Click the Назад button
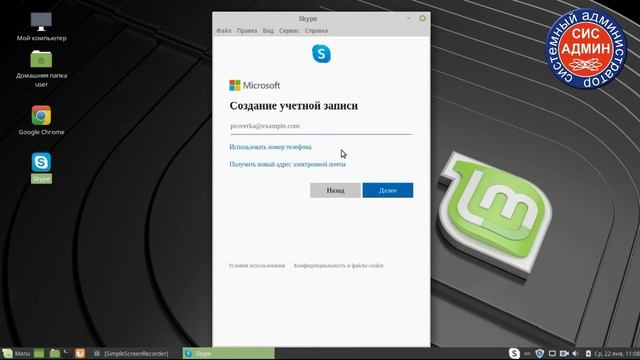The width and height of the screenshot is (640, 360). point(335,190)
